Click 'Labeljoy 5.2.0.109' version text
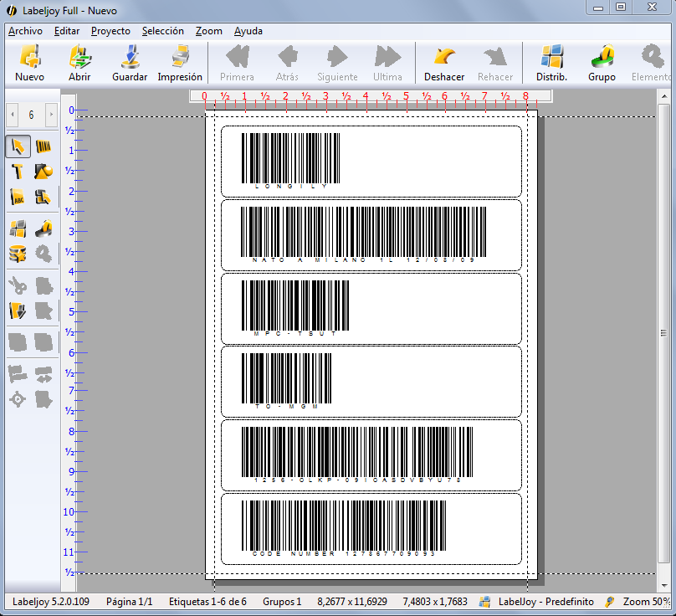 [51, 602]
